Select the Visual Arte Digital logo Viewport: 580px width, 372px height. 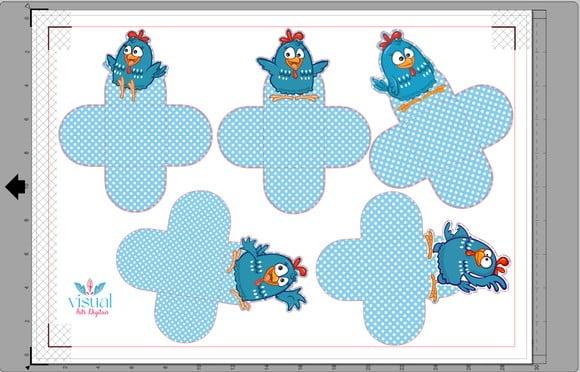click(90, 297)
